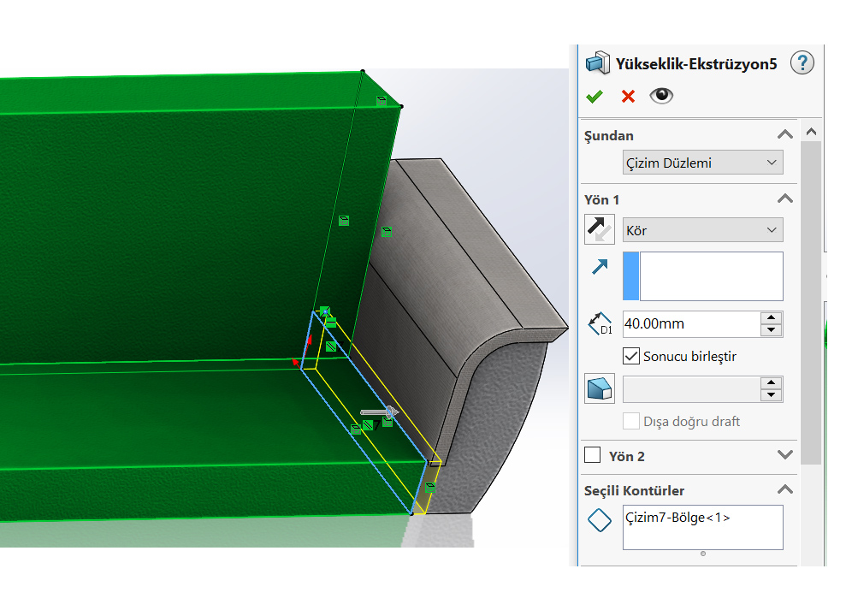Open the Çizim Düzlemi dropdown

pyautogui.click(x=702, y=163)
